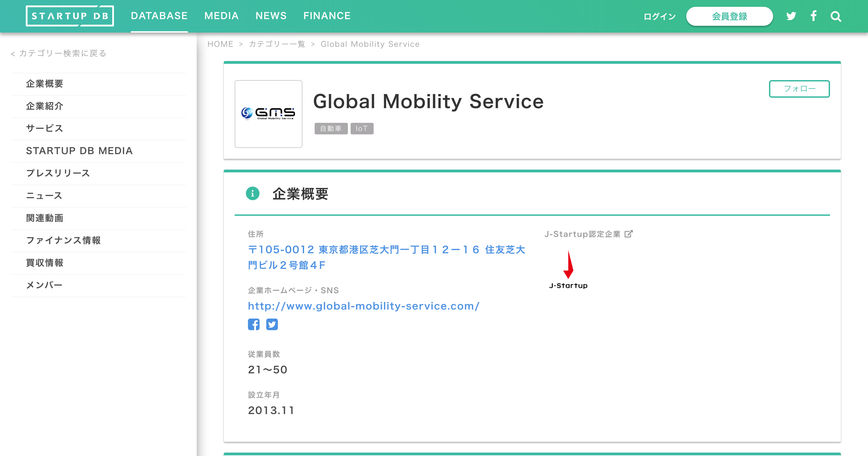Image resolution: width=868 pixels, height=456 pixels.
Task: Click the STARTUP DB logo
Action: coord(70,16)
